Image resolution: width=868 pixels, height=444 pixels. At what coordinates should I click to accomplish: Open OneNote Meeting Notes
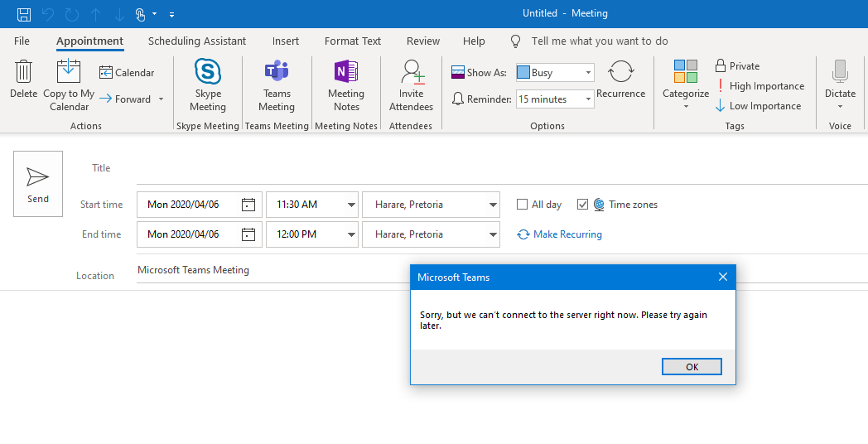tap(346, 85)
